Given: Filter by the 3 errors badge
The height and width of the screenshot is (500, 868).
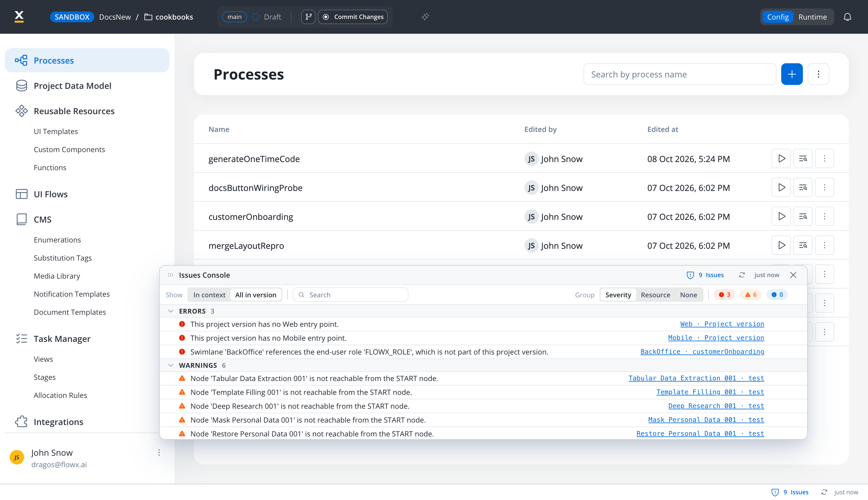Looking at the screenshot, I should [724, 295].
